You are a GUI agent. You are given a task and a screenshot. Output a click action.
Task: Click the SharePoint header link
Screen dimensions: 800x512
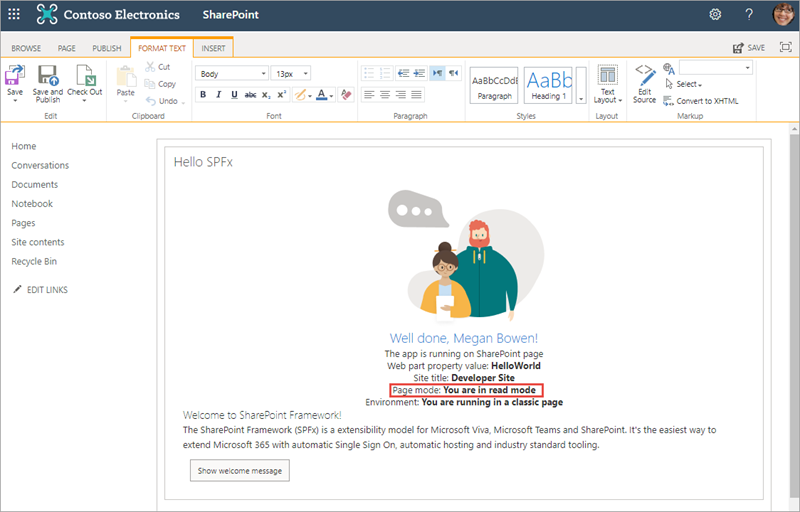pyautogui.click(x=231, y=15)
